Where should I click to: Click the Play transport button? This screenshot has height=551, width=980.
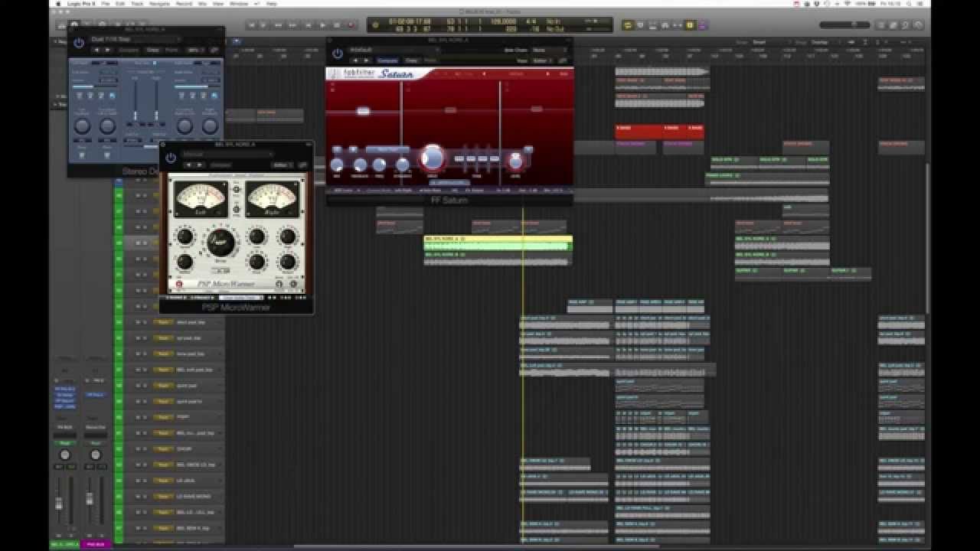323,25
